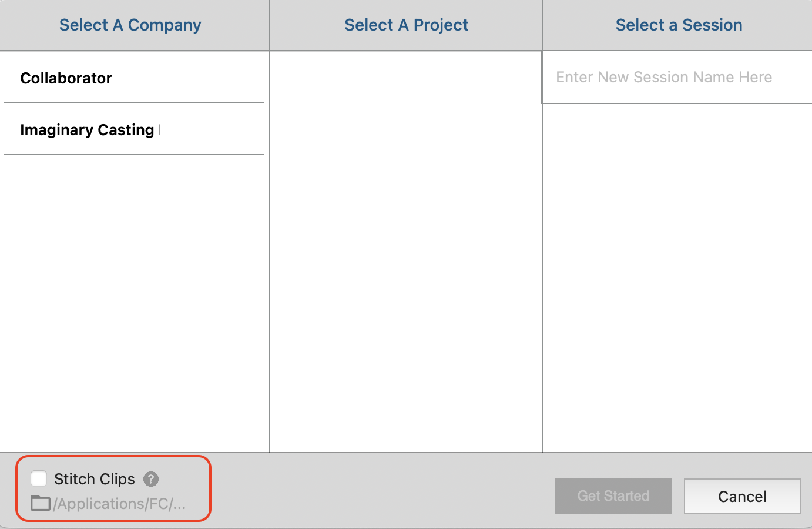Image resolution: width=812 pixels, height=529 pixels.
Task: Open the stitch output folder icon
Action: (40, 503)
